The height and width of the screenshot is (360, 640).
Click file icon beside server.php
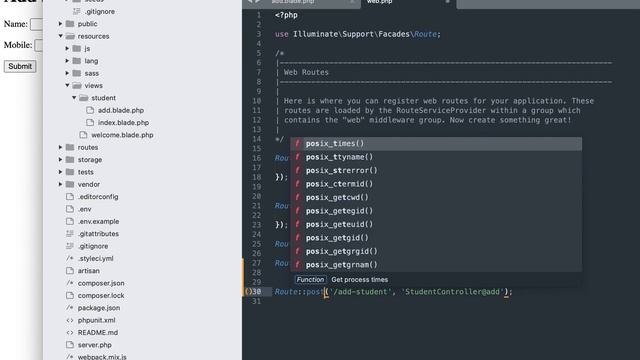(x=70, y=345)
